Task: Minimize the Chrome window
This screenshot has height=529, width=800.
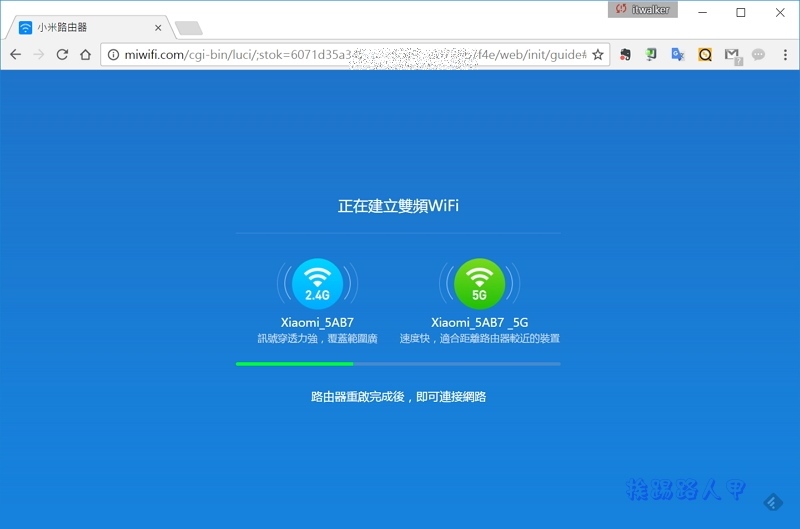Action: (x=703, y=12)
